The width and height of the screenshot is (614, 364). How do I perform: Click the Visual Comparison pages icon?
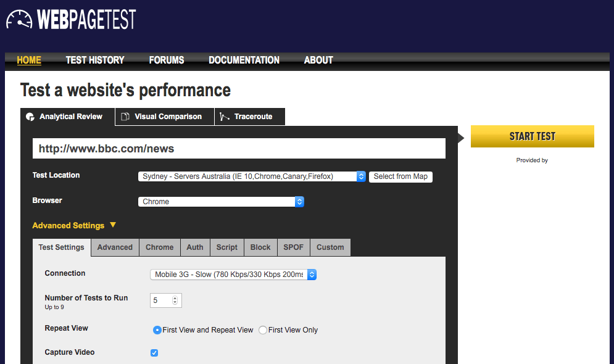pyautogui.click(x=125, y=117)
